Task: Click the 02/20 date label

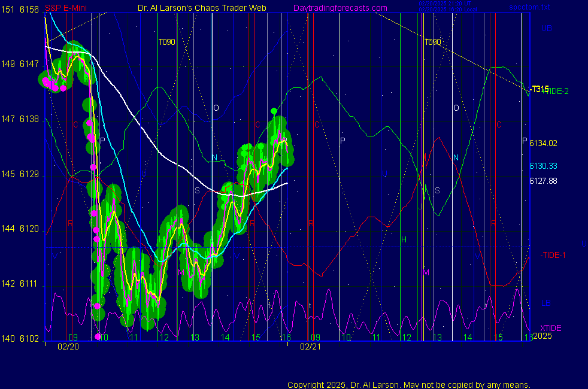Action: pos(68,347)
